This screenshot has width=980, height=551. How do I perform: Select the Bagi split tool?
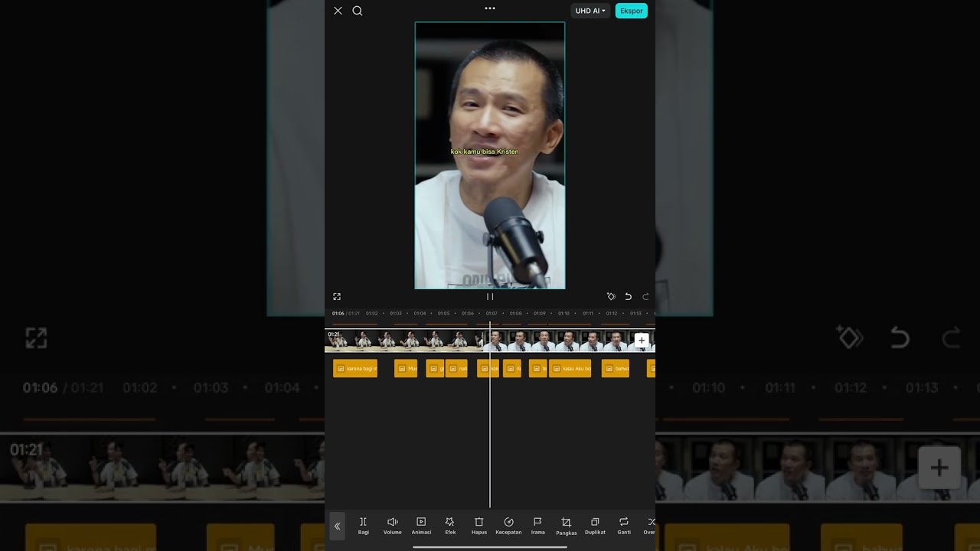pyautogui.click(x=364, y=526)
